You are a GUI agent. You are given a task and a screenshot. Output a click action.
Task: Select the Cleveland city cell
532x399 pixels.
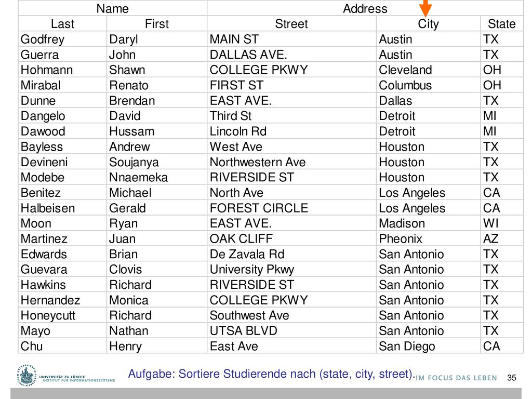[x=428, y=70]
